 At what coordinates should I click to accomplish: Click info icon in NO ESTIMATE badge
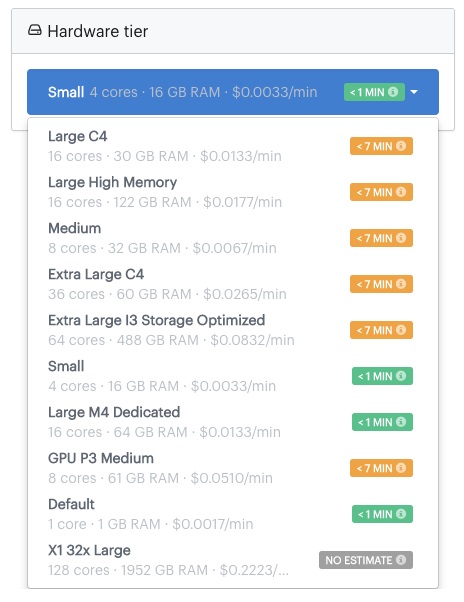pos(401,560)
